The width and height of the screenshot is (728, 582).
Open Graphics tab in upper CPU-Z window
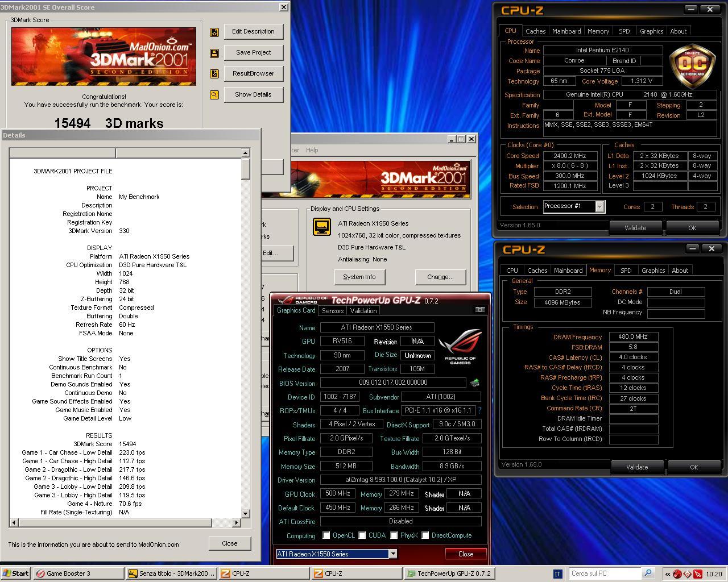(651, 31)
